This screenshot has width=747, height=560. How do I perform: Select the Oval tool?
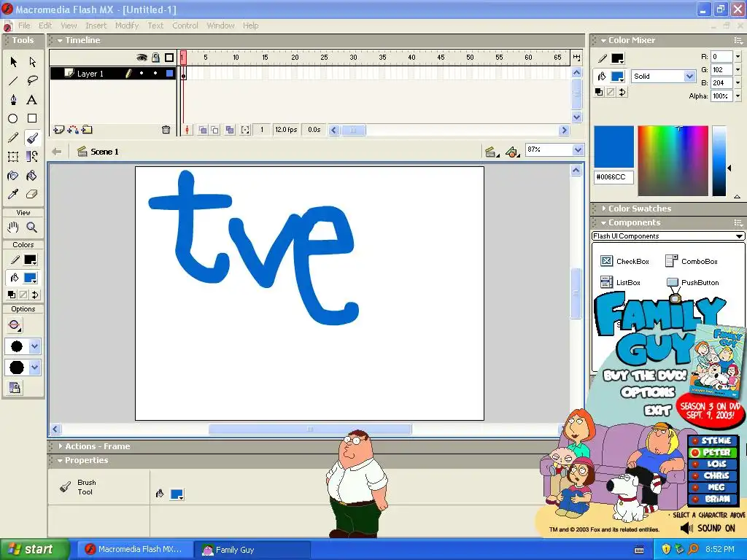(x=13, y=119)
